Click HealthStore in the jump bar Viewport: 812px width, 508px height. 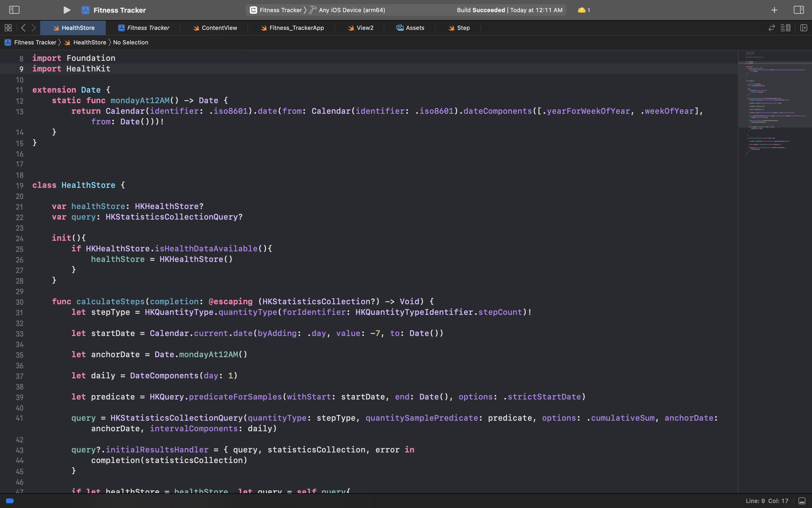(x=85, y=42)
